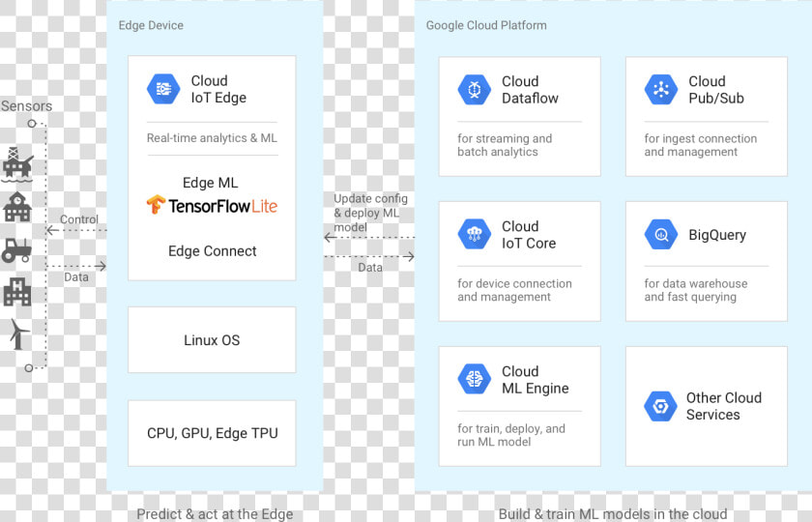Image resolution: width=812 pixels, height=522 pixels.
Task: Click the 'Cloud Pub/Sub' title
Action: (x=716, y=90)
